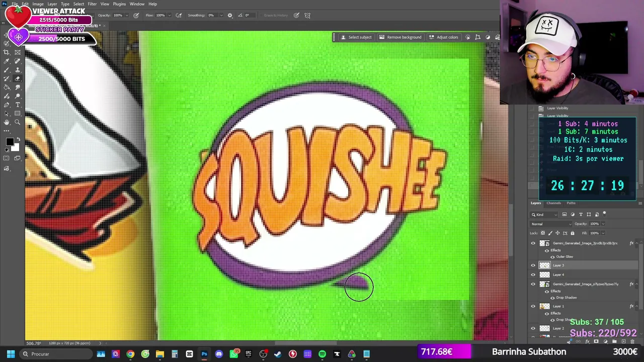Swap foreground and background colors
Screen dimensions: 644x362
click(x=18, y=140)
